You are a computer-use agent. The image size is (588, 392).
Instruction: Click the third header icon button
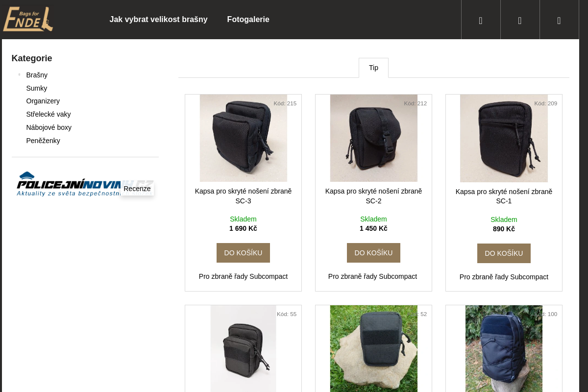click(x=559, y=20)
